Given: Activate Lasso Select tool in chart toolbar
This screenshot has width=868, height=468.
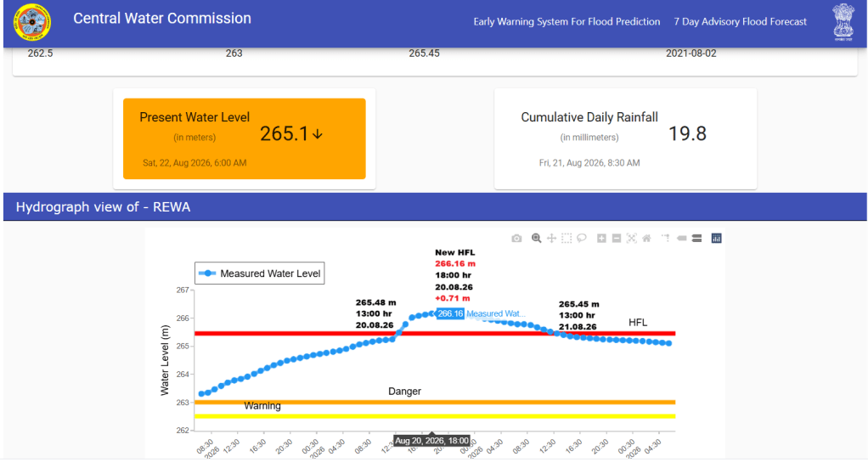Looking at the screenshot, I should [581, 238].
